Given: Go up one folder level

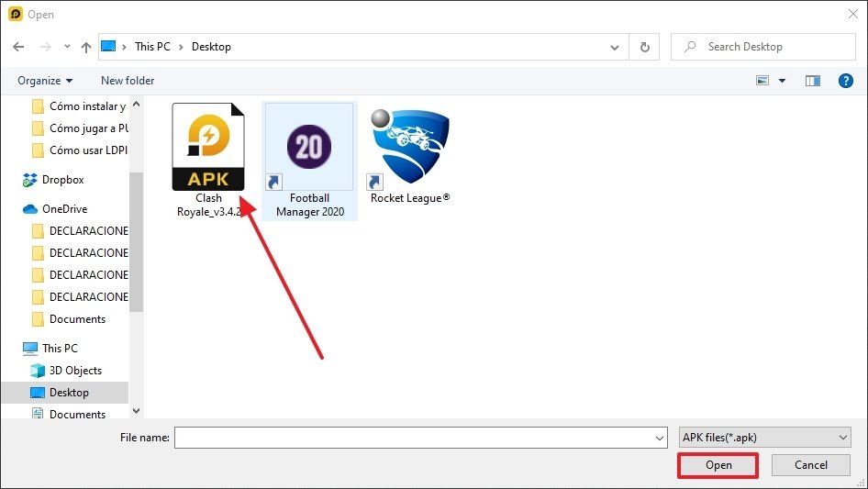Looking at the screenshot, I should [x=86, y=47].
